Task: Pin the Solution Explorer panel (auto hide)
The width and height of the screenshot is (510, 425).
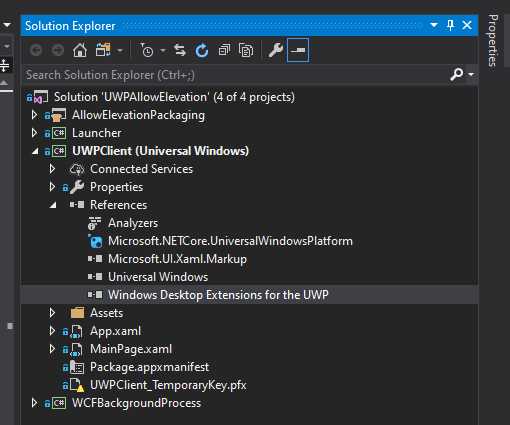Action: 450,25
